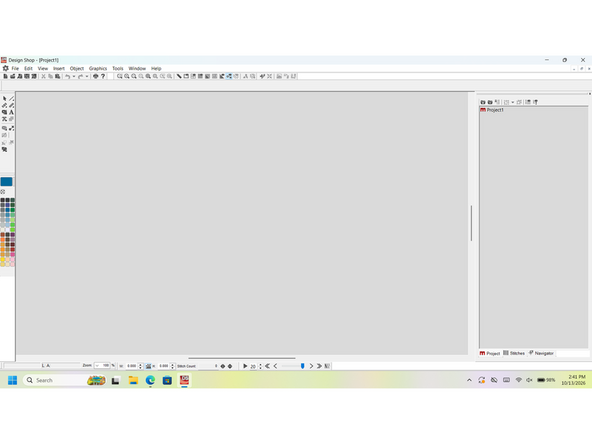The height and width of the screenshot is (444, 592).
Task: Expand the Undo history dropdown arrow
Action: point(74,76)
